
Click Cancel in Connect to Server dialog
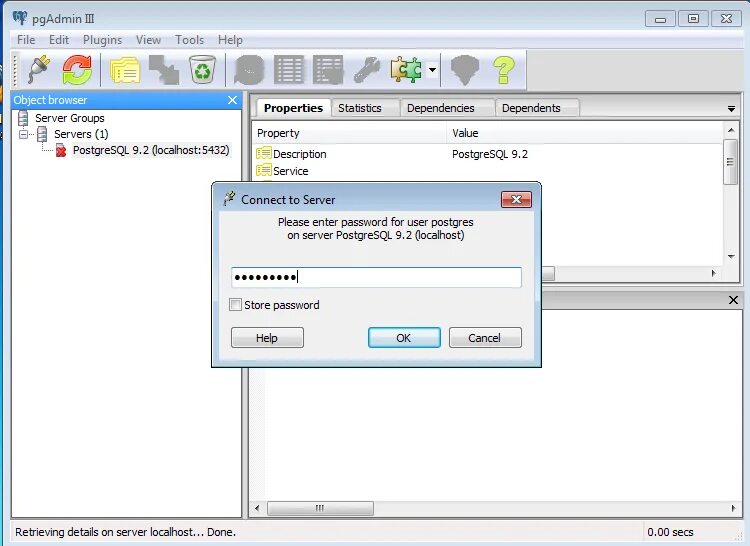[485, 338]
